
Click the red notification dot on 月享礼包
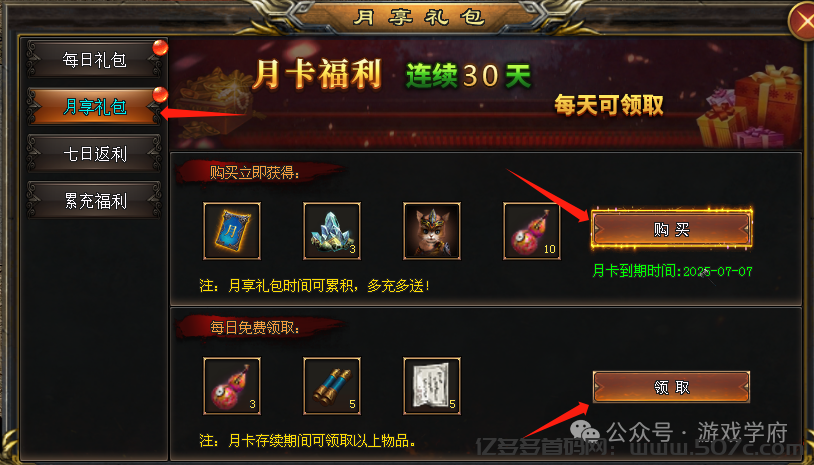coord(160,94)
